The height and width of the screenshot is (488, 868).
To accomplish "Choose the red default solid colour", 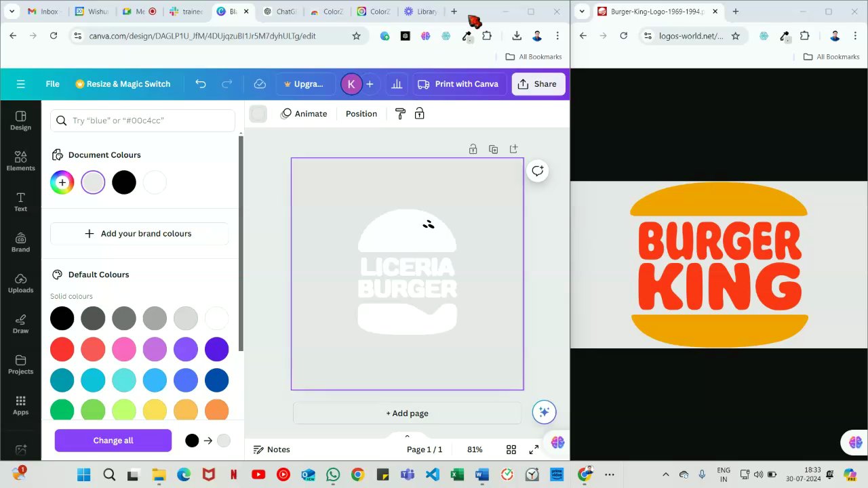I will [x=62, y=349].
